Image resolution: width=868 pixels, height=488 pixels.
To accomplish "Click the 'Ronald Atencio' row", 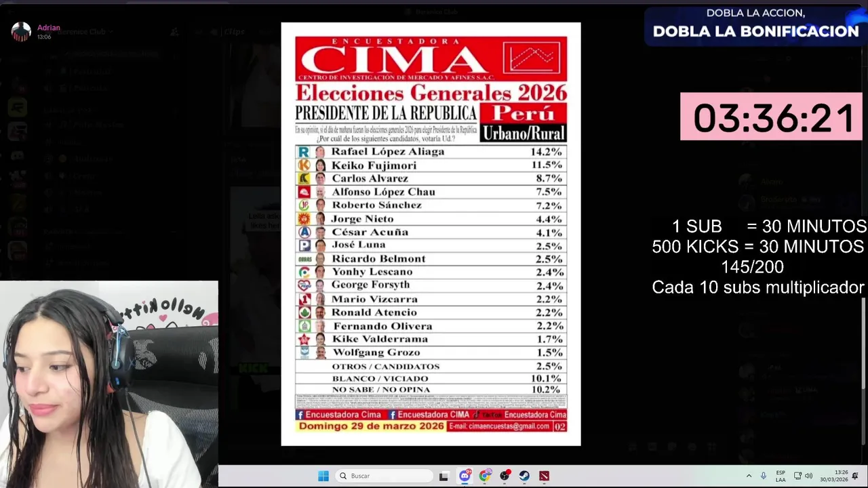I will [x=431, y=312].
